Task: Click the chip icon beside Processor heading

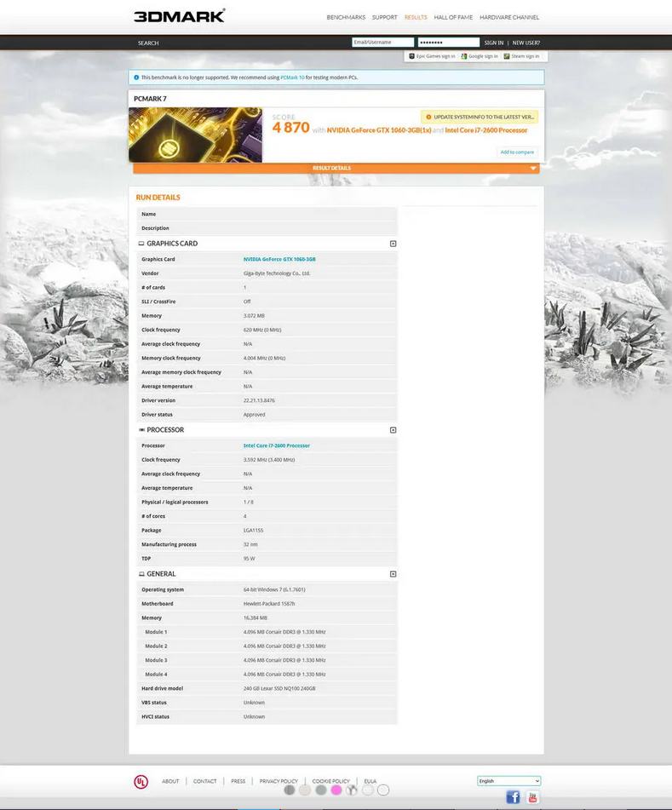Action: tap(141, 430)
